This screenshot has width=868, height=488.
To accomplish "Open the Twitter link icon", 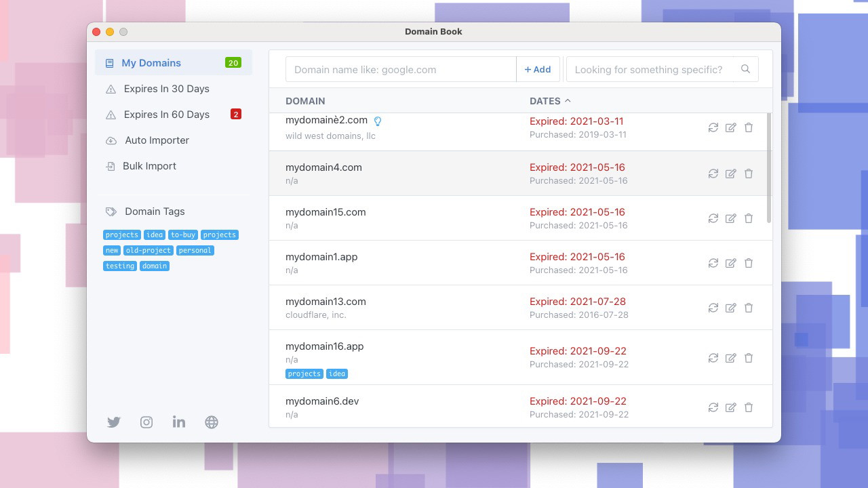I will (x=114, y=422).
